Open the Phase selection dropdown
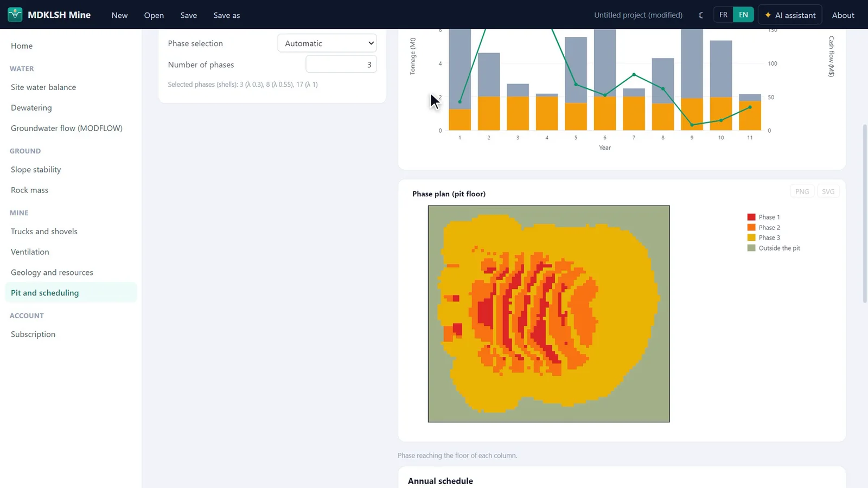 (327, 43)
